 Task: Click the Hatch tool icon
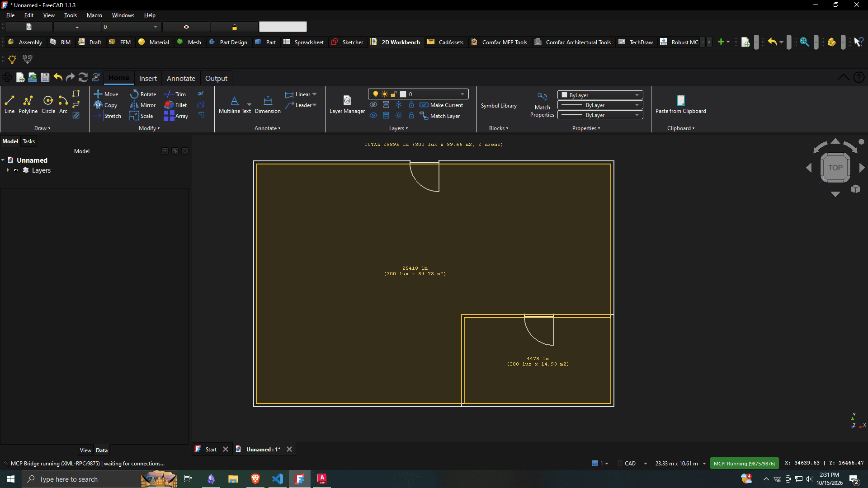point(76,115)
